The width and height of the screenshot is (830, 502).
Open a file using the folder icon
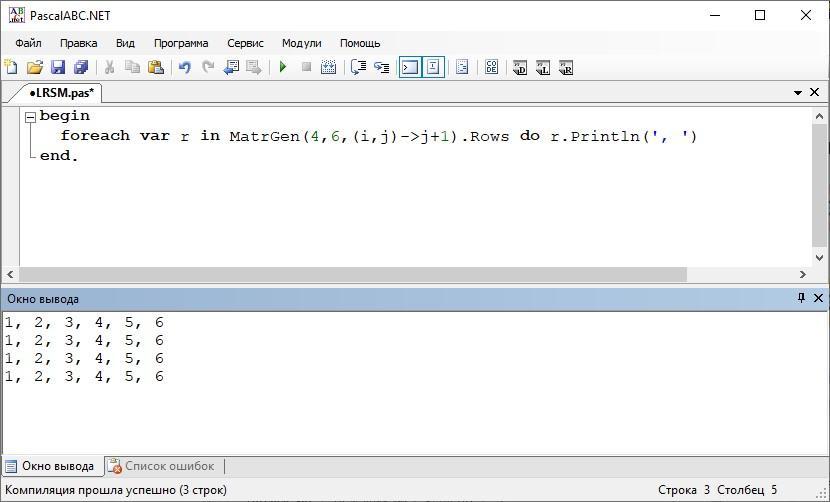34,67
